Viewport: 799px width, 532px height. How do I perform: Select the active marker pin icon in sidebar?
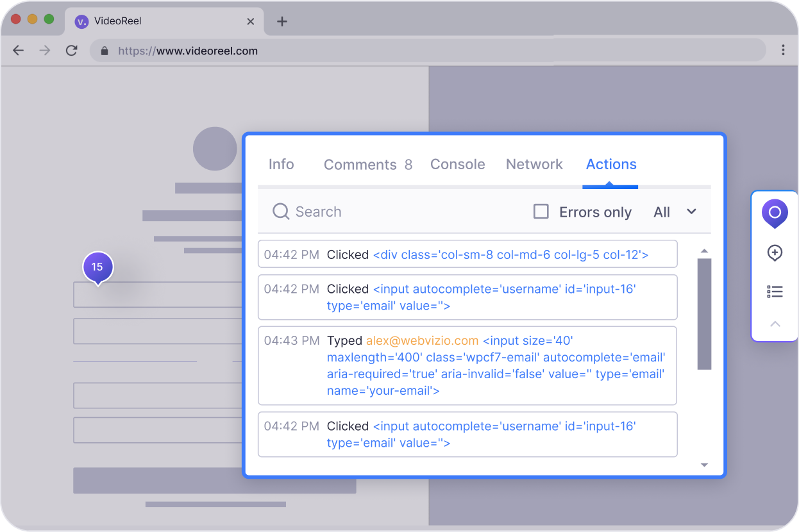(775, 213)
